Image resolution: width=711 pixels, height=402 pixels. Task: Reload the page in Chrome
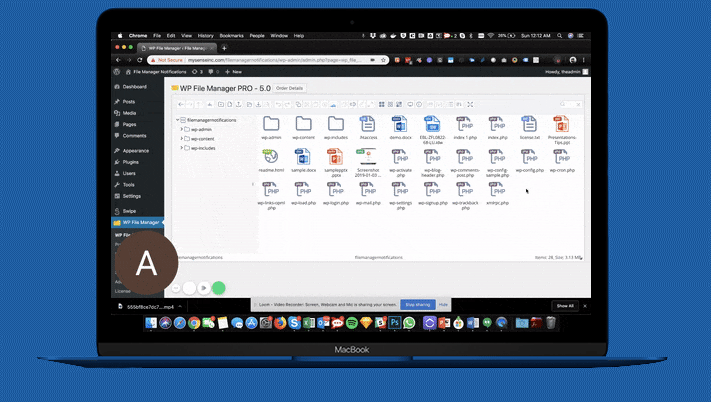[140, 60]
